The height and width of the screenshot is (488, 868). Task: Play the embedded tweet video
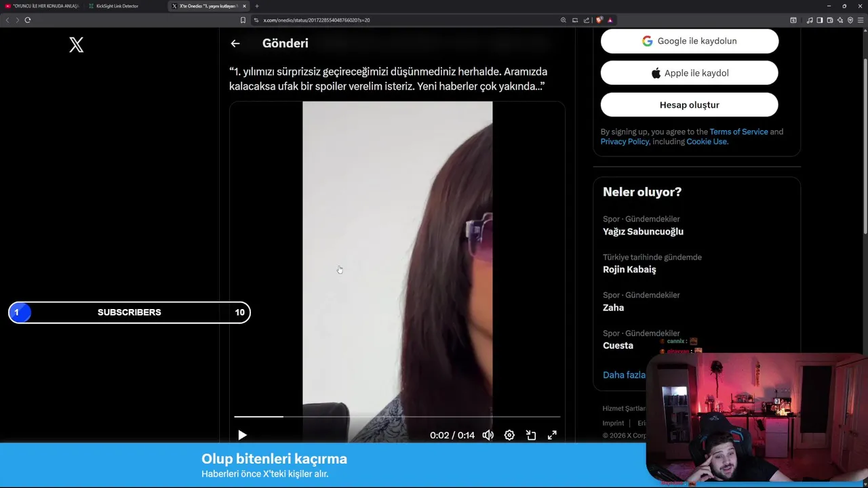pyautogui.click(x=242, y=435)
